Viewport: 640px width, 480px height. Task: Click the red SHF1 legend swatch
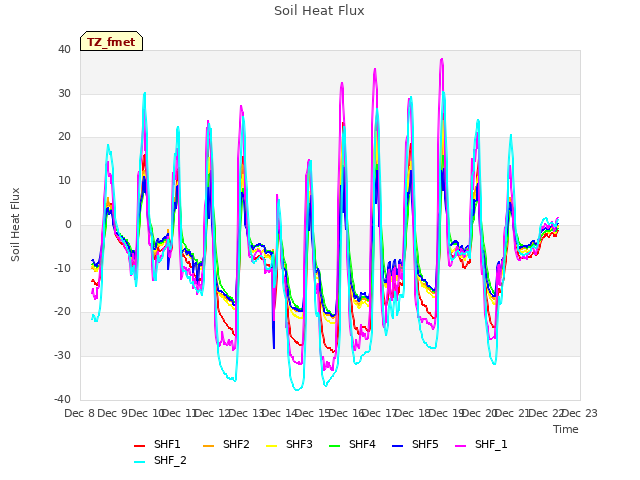pos(140,446)
